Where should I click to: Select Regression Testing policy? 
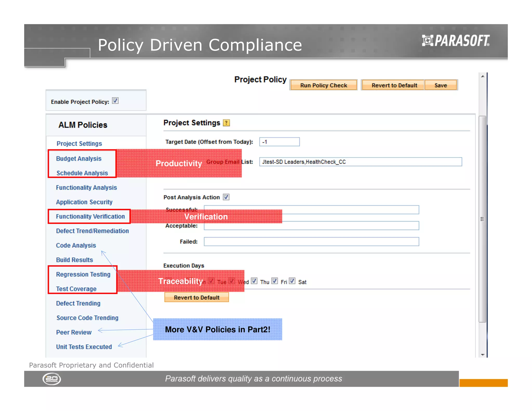[x=83, y=274]
